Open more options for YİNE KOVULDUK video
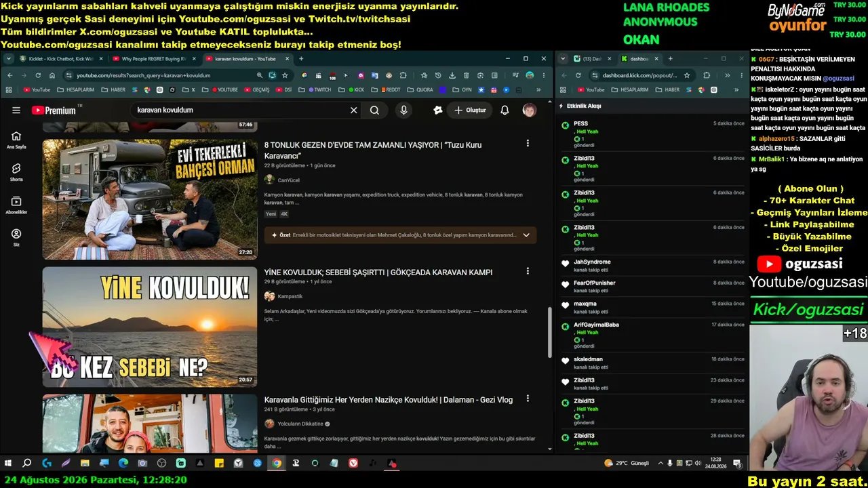 point(528,270)
